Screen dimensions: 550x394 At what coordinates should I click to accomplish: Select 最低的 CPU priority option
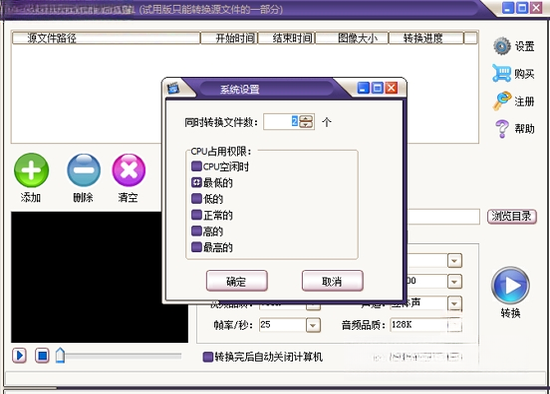[196, 182]
